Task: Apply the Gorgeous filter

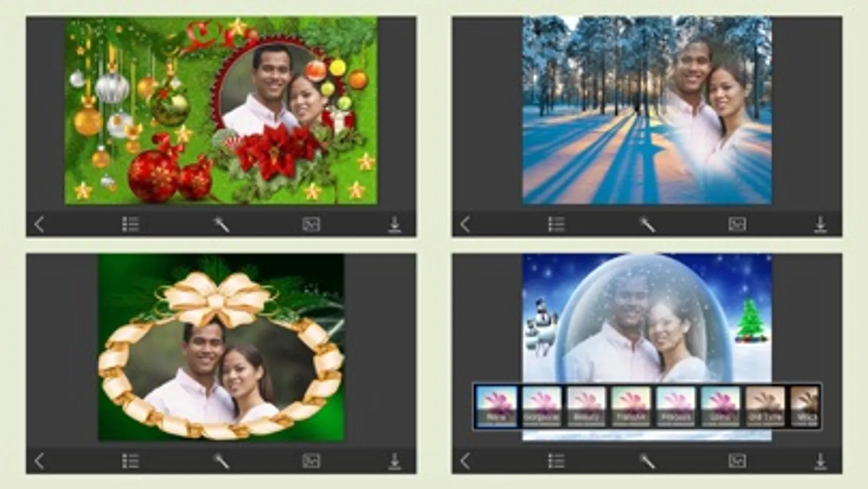Action: pyautogui.click(x=542, y=406)
